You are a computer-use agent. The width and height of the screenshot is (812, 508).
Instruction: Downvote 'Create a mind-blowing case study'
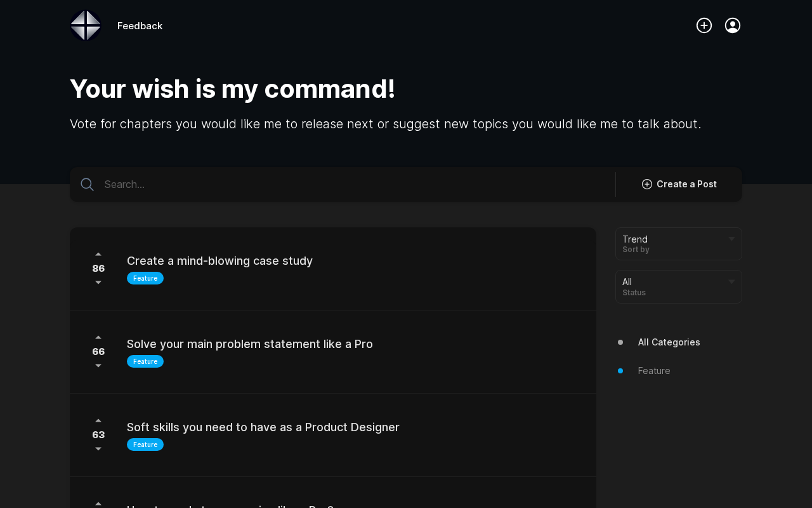coord(98,283)
